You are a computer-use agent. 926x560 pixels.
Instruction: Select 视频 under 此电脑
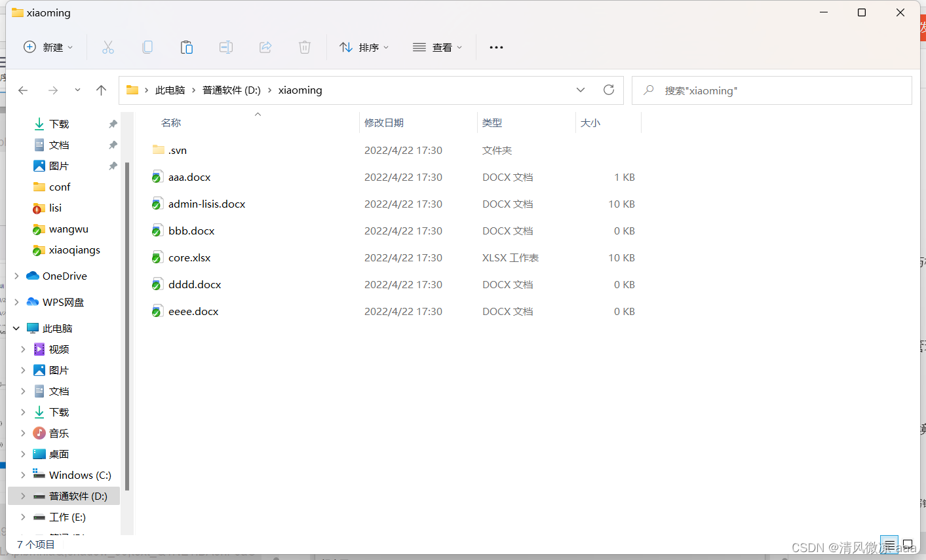click(x=59, y=349)
